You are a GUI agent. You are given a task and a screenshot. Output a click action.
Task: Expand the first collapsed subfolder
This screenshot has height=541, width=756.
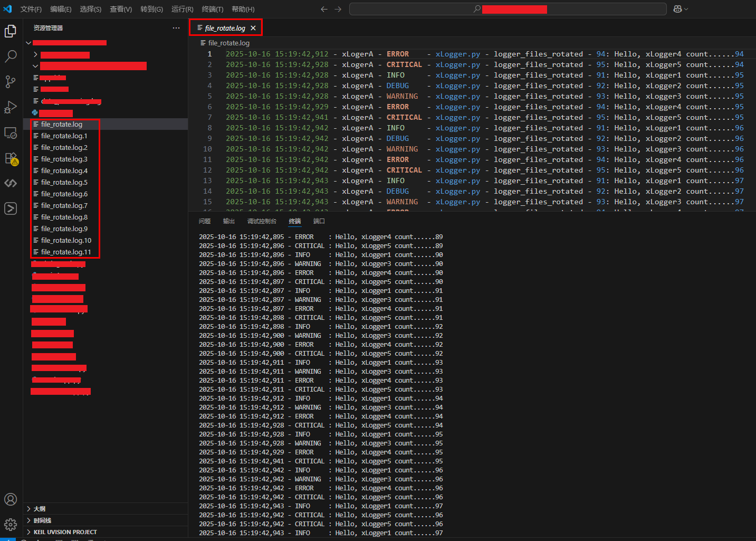coord(35,54)
